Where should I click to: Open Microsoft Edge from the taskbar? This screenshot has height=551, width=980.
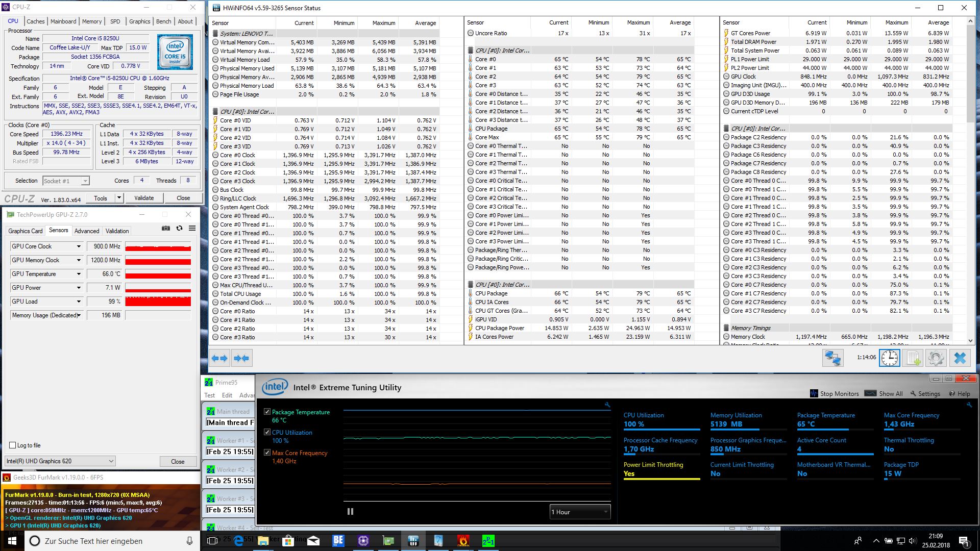coord(238,541)
